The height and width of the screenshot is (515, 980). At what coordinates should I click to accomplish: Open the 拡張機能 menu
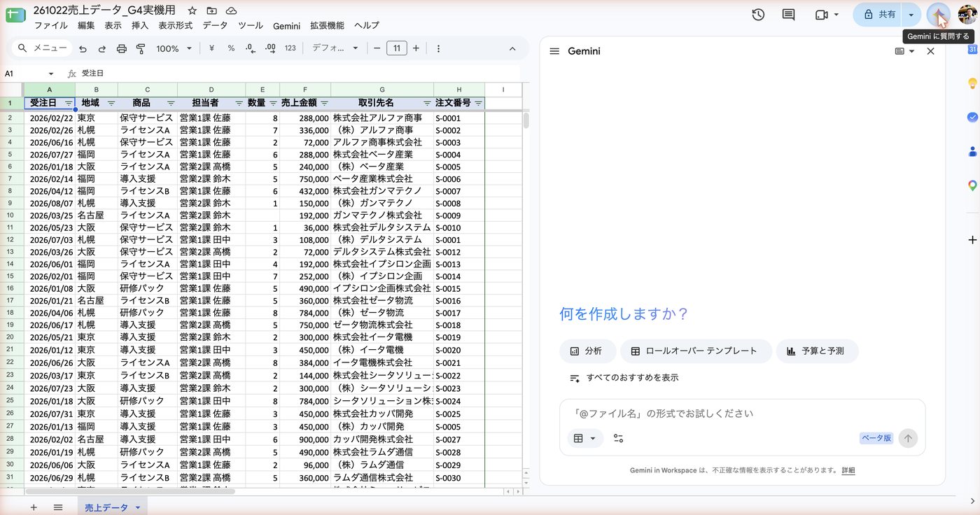(327, 26)
